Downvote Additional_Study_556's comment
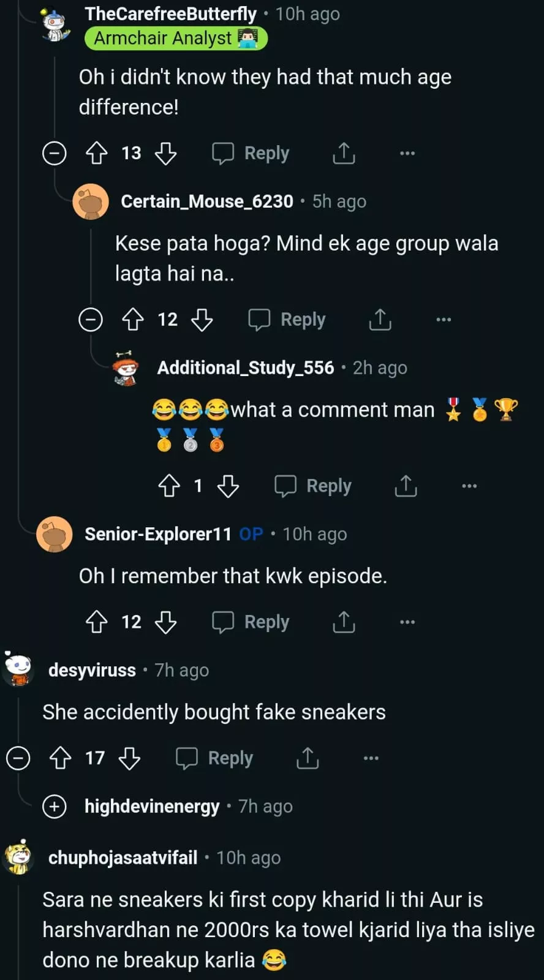The height and width of the screenshot is (980, 544). [228, 486]
